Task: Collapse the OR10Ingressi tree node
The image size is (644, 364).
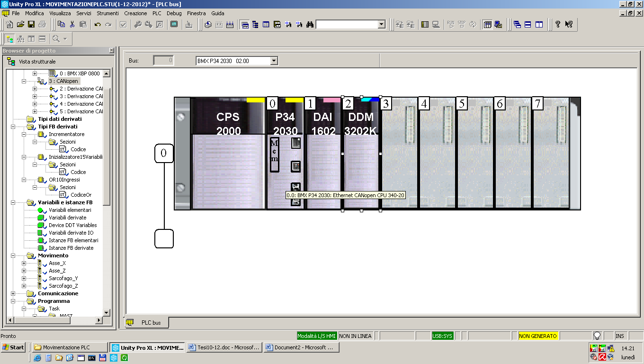Action: 24,180
